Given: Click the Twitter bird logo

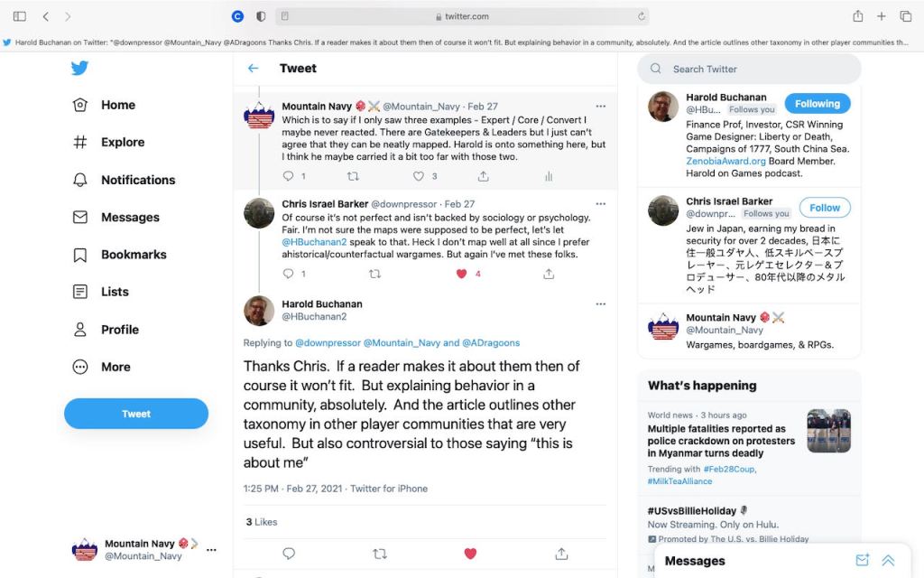Looking at the screenshot, I should tap(79, 68).
